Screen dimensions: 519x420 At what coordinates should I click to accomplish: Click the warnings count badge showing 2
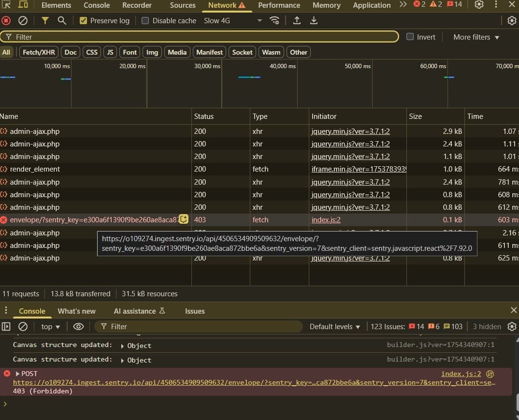[x=435, y=4]
